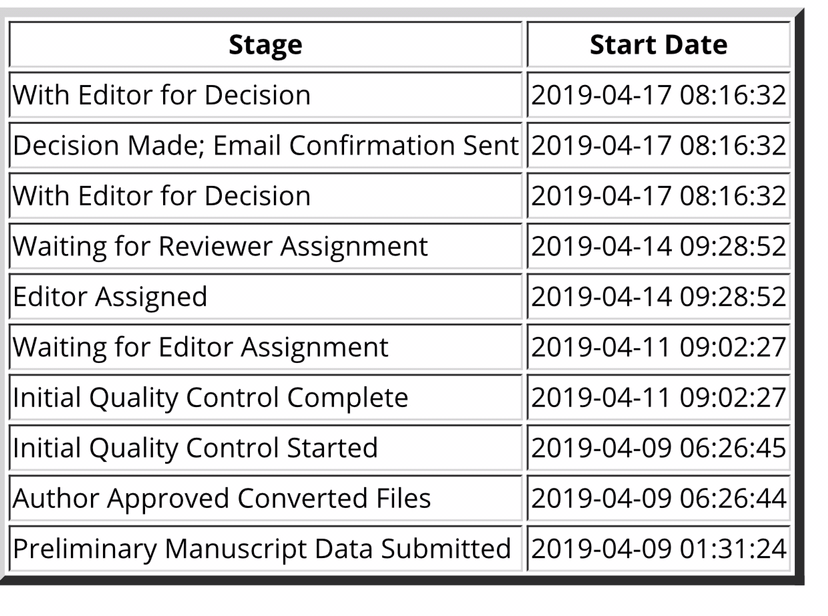This screenshot has height=616, width=828.
Task: Select the Decision Made; Email Confirmation Sent stage
Action: tap(265, 146)
